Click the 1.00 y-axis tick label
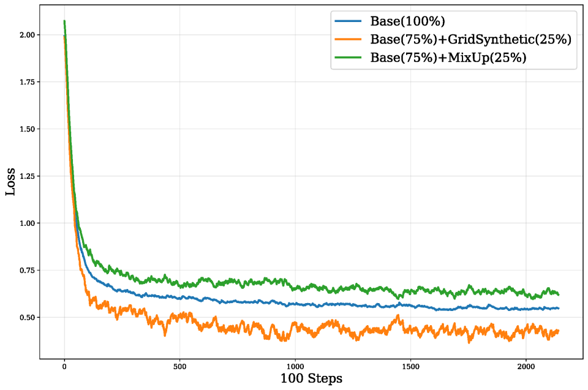 click(x=27, y=223)
